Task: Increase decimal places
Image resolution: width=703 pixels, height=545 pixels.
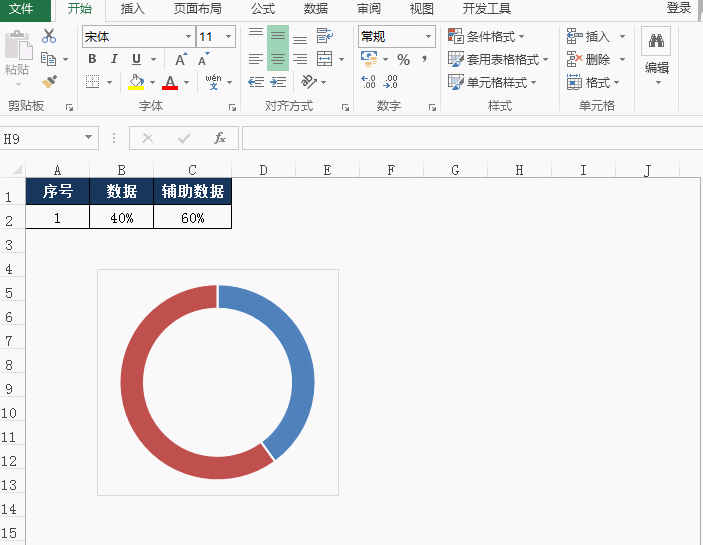Action: 369,82
